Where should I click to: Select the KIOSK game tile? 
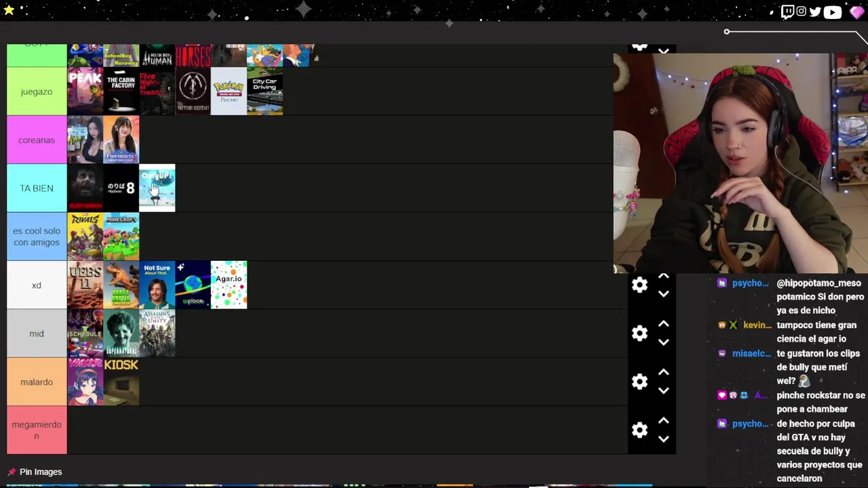pos(121,382)
